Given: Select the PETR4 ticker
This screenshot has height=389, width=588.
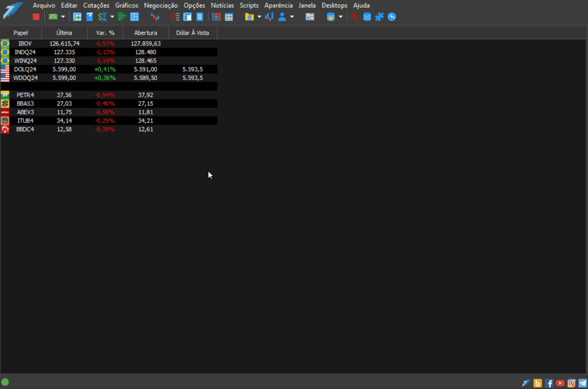Looking at the screenshot, I should [25, 95].
